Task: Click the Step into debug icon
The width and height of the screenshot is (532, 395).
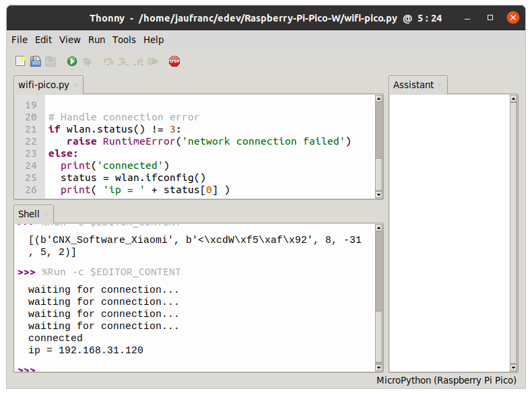Action: pyautogui.click(x=123, y=61)
